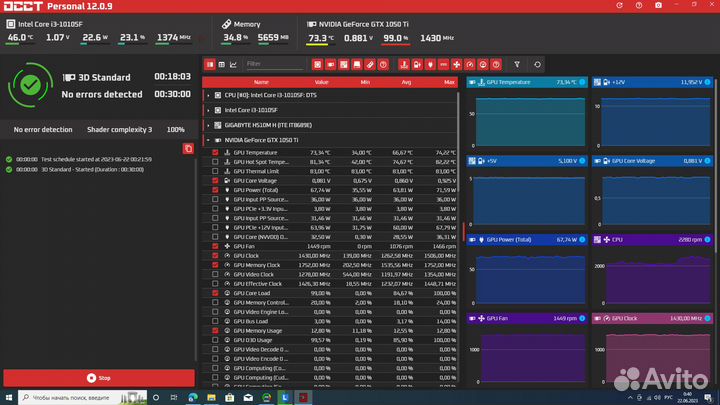720x405 pixels.
Task: Click the +5V graph header
Action: [x=527, y=161]
